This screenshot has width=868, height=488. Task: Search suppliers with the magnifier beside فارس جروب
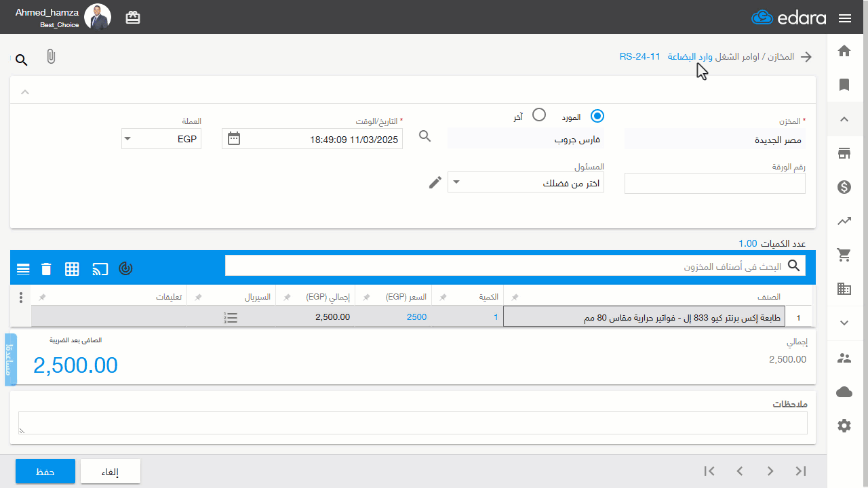click(425, 136)
